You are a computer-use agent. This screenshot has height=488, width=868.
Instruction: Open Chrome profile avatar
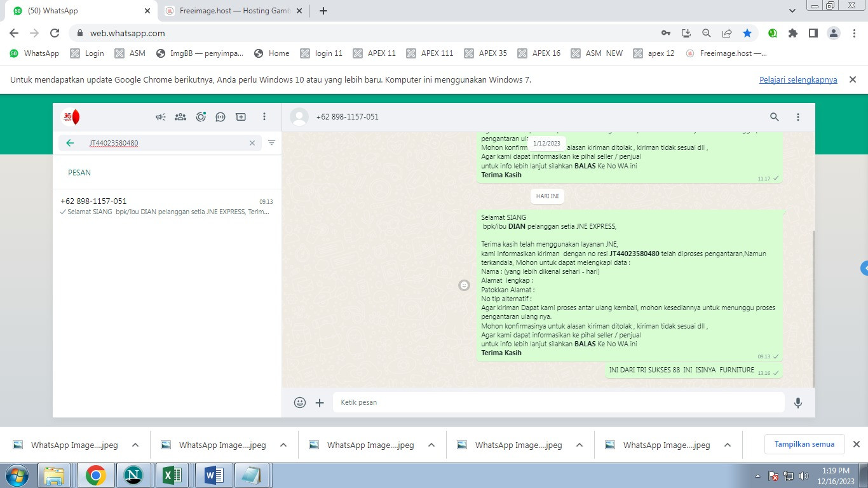pyautogui.click(x=834, y=33)
